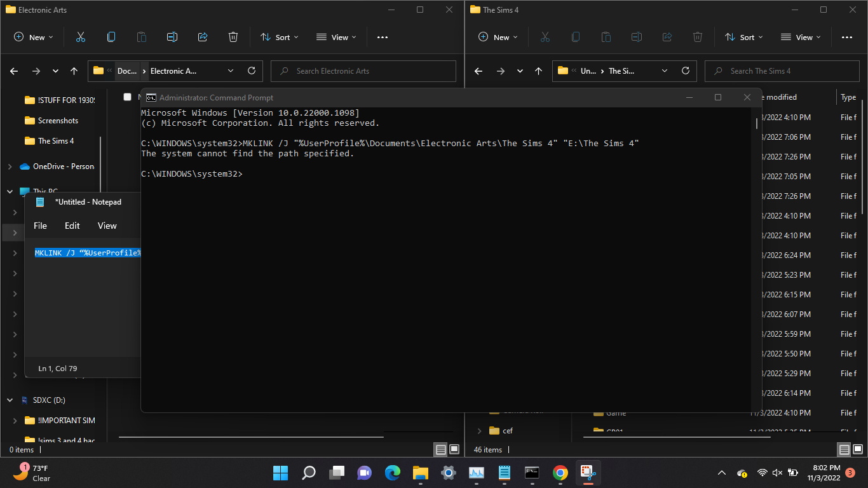868x488 pixels.
Task: Click Delete trash icon in The Sims 4 window
Action: [698, 37]
